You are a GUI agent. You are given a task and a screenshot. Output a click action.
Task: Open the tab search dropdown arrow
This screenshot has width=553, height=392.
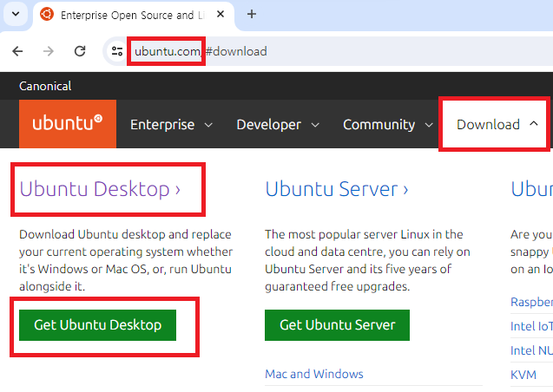(16, 14)
